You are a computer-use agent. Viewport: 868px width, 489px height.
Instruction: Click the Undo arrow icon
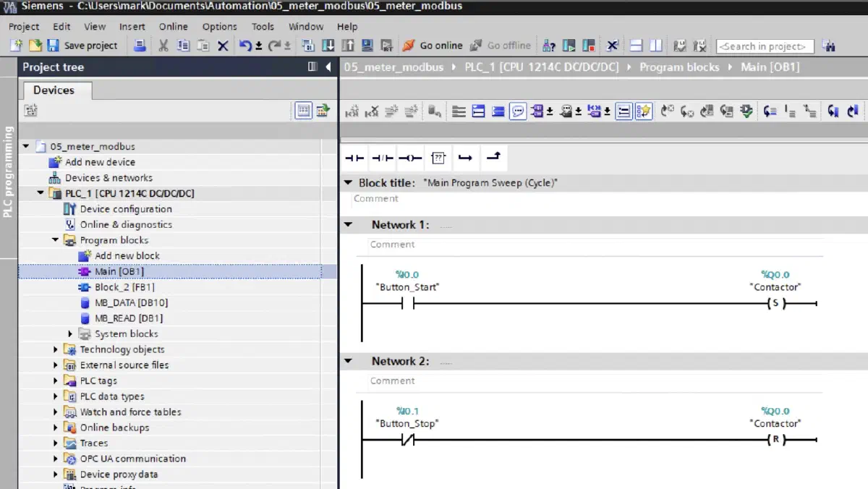246,46
